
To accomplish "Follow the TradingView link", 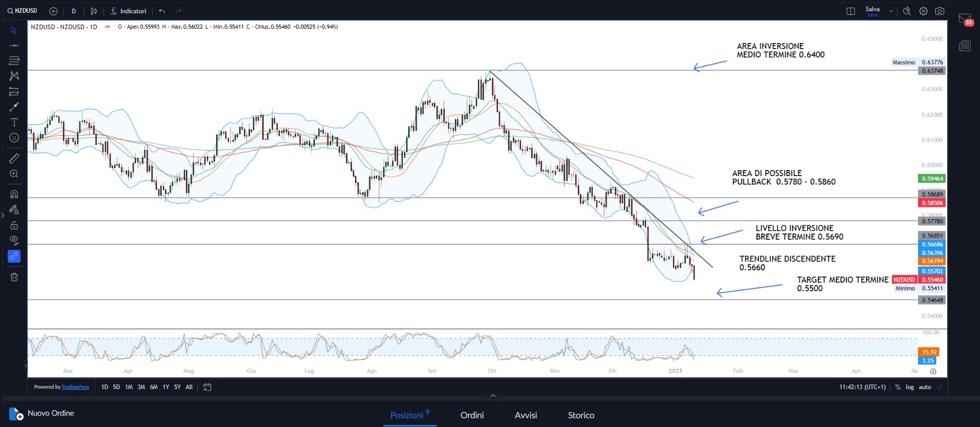I will (x=75, y=387).
